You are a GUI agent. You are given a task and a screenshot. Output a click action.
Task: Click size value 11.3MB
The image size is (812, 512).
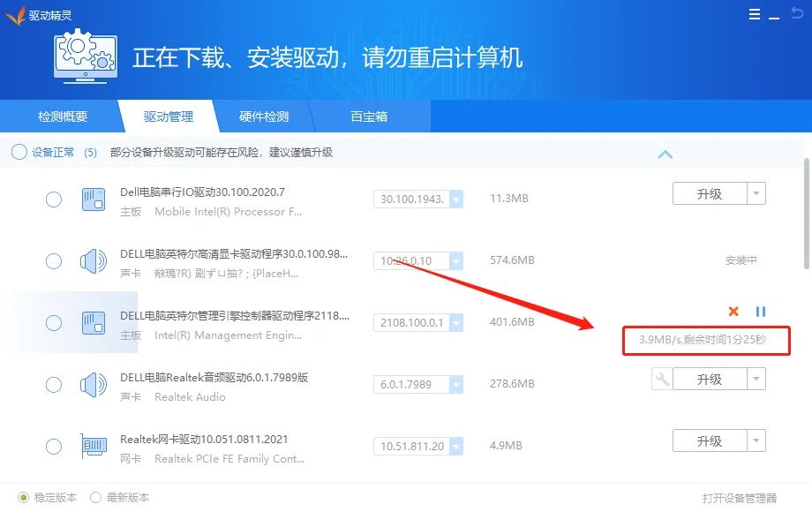click(x=509, y=199)
